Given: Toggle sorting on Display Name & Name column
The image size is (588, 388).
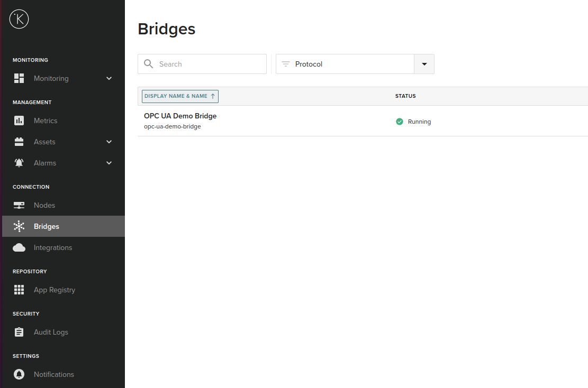Looking at the screenshot, I should [x=180, y=96].
